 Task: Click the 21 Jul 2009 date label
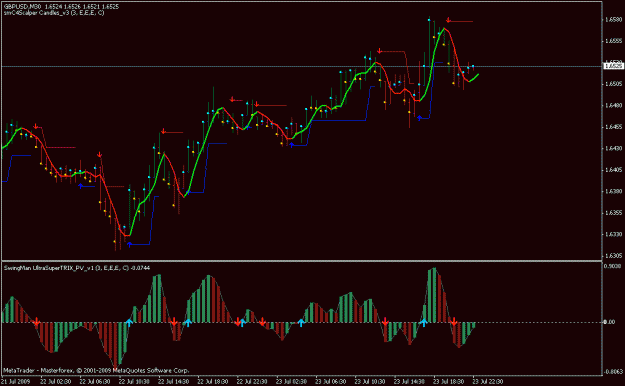(x=16, y=382)
